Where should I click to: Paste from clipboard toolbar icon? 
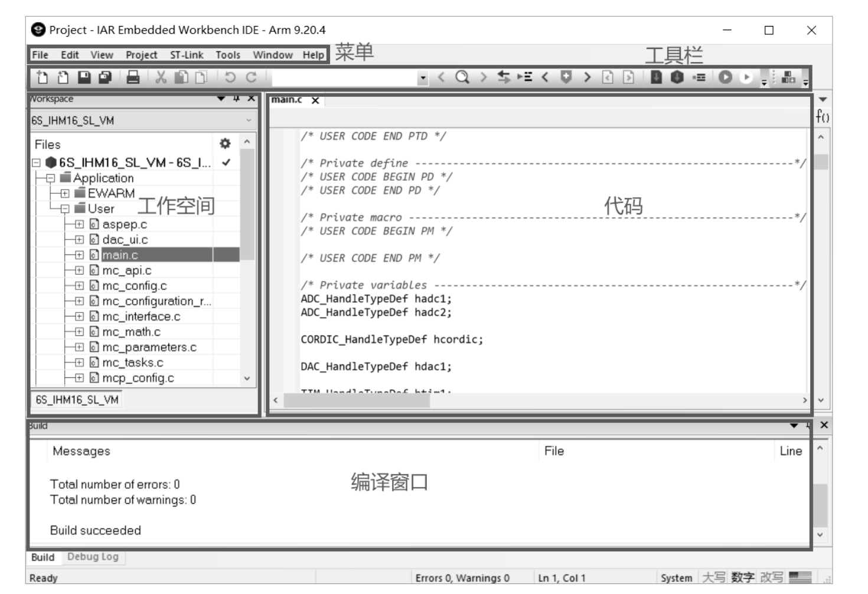(201, 77)
